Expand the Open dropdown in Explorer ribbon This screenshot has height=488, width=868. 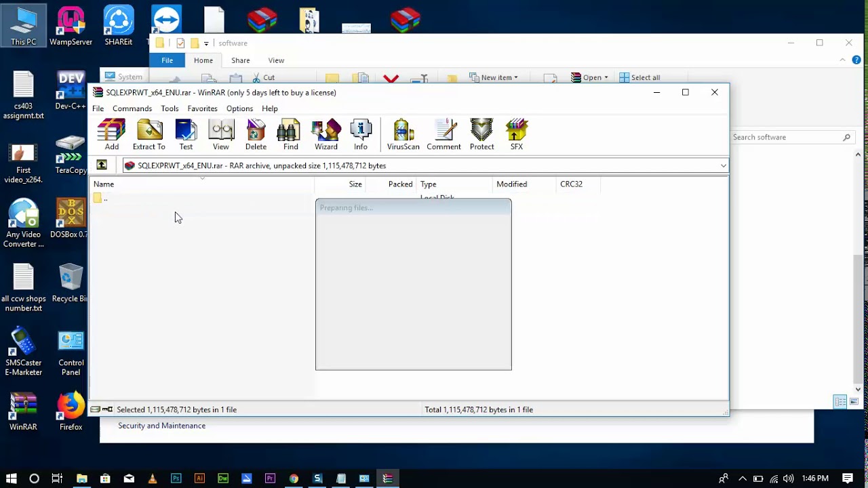pos(589,77)
